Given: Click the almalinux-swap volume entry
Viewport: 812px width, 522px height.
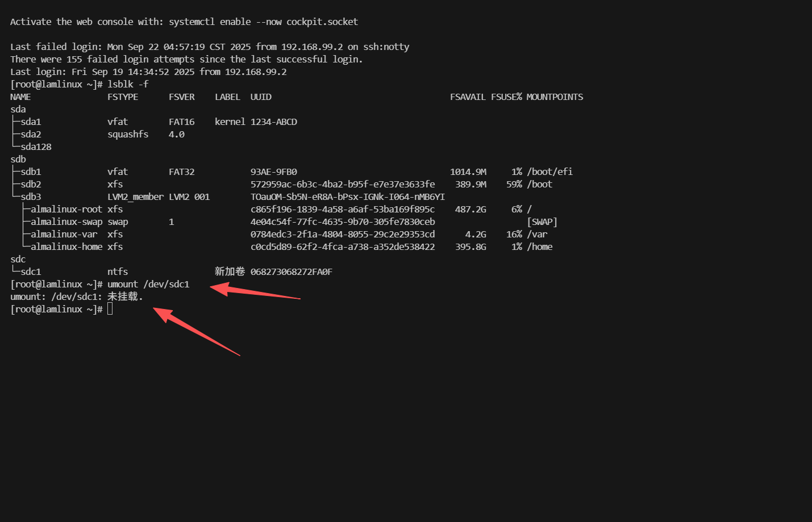Looking at the screenshot, I should tap(66, 222).
